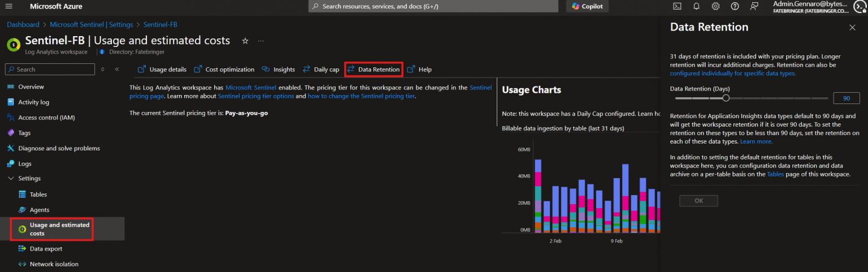Launch Cloud Shell from the top bar

pyautogui.click(x=677, y=6)
